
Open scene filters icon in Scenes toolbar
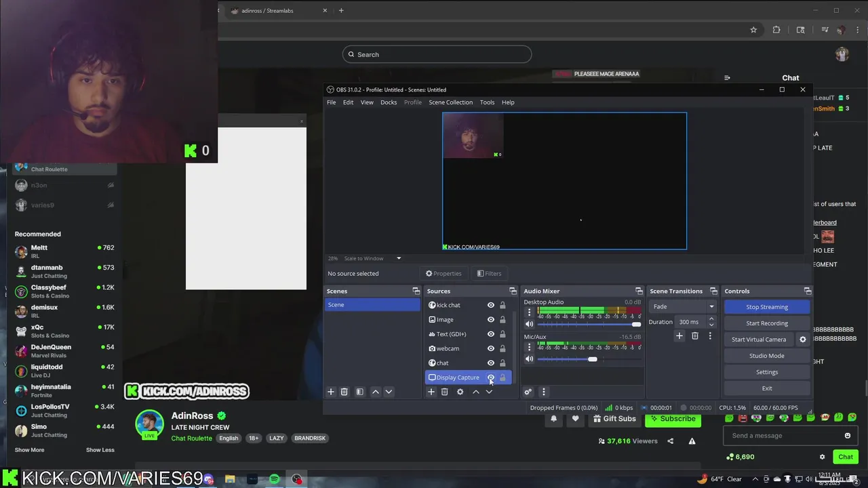(359, 392)
